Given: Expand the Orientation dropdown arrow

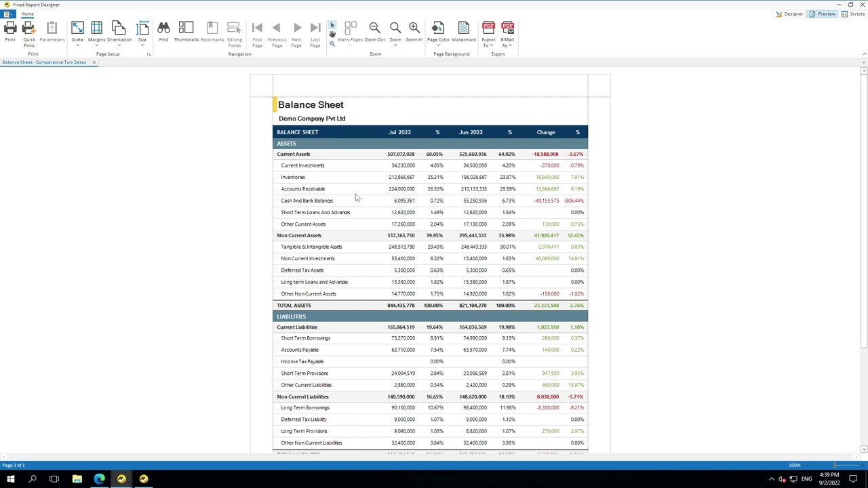Looking at the screenshot, I should pos(119,45).
